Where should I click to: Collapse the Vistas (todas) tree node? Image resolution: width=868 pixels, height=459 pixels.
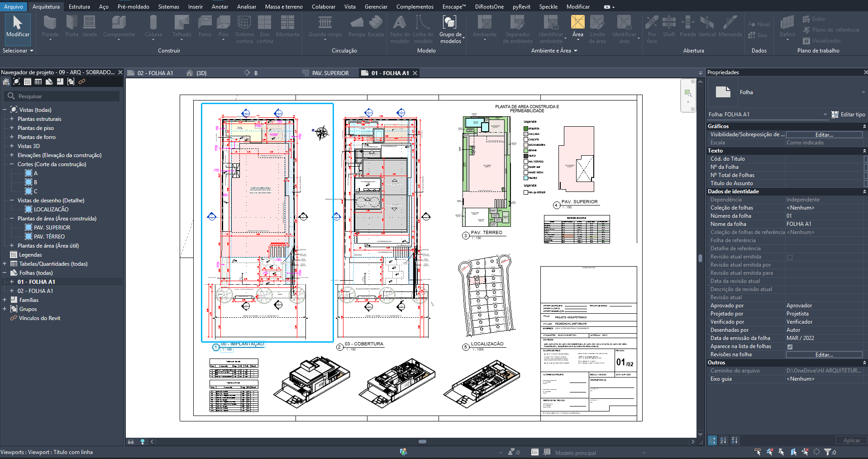tap(5, 110)
